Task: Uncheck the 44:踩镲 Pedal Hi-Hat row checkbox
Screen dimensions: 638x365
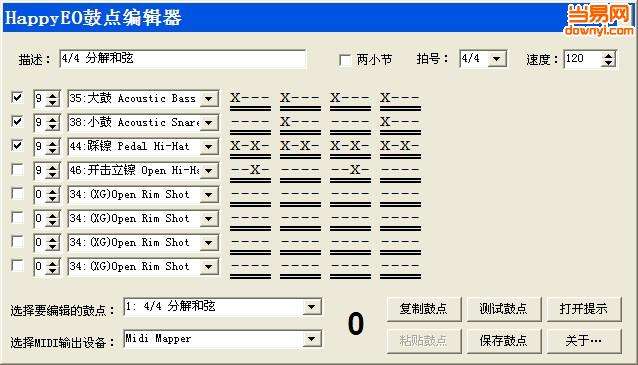Action: (17, 146)
